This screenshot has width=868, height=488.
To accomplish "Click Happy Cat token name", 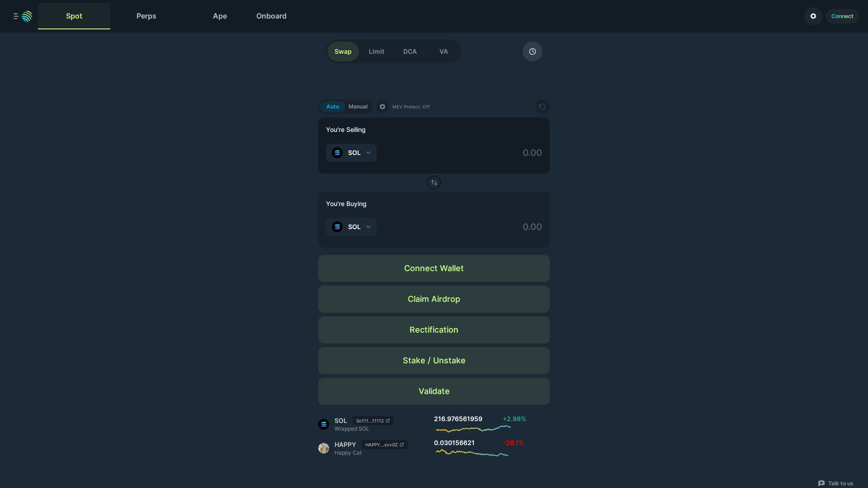I will point(348,453).
